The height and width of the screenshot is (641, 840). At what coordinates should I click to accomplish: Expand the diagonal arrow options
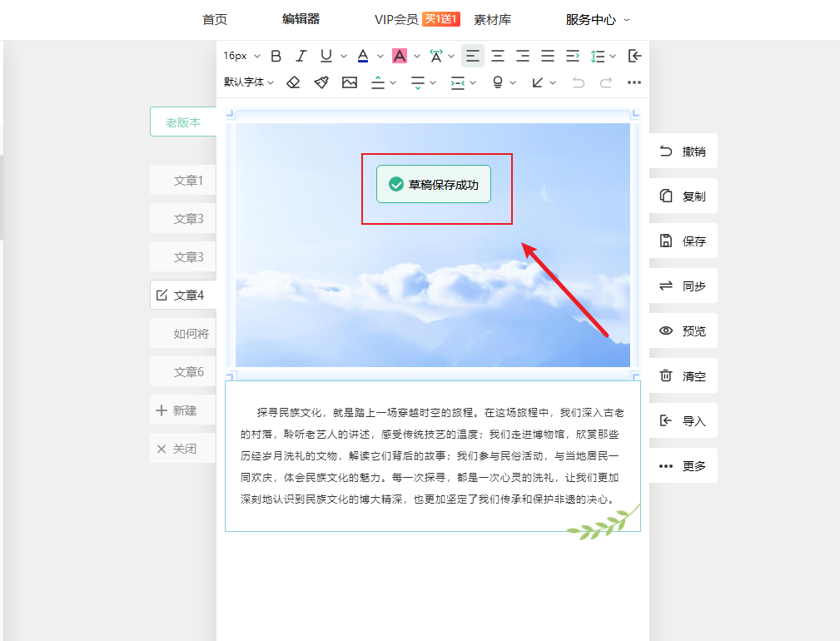coord(553,83)
